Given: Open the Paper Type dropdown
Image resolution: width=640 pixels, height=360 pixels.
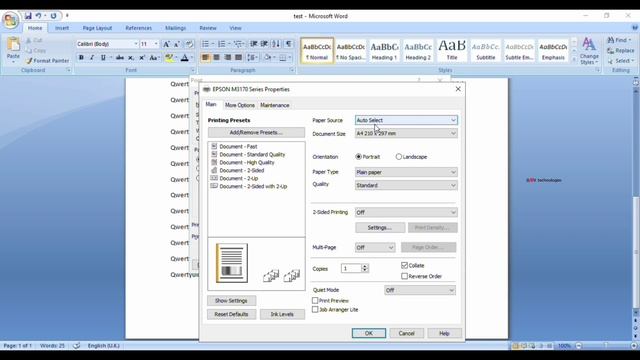Looking at the screenshot, I should tap(406, 172).
